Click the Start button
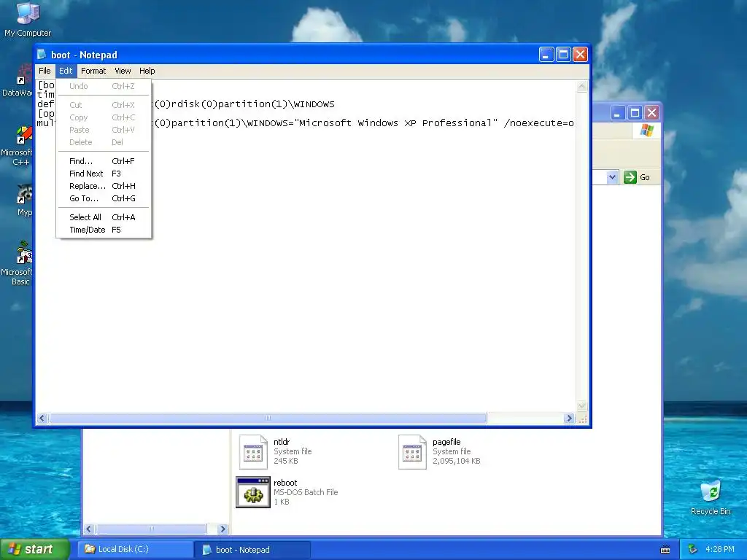This screenshot has height=560, width=747. pyautogui.click(x=35, y=549)
